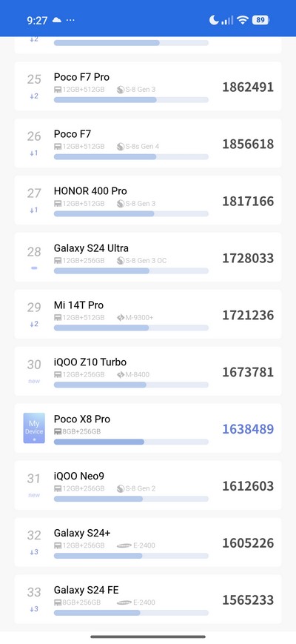Tap the MediaTek icon on iQOO Z10 Turbo
This screenshot has height=644, width=296.
(x=121, y=374)
